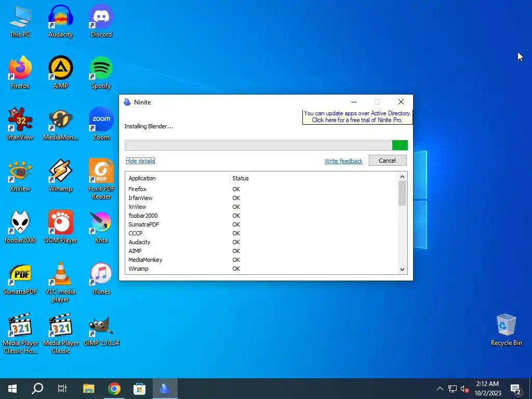Select the XnView desktop shortcut
Image resolution: width=532 pixels, height=399 pixels.
[20, 176]
